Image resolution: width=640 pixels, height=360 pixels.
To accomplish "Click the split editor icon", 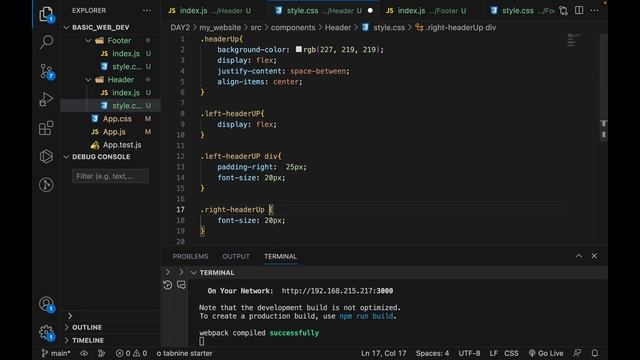I will point(579,10).
